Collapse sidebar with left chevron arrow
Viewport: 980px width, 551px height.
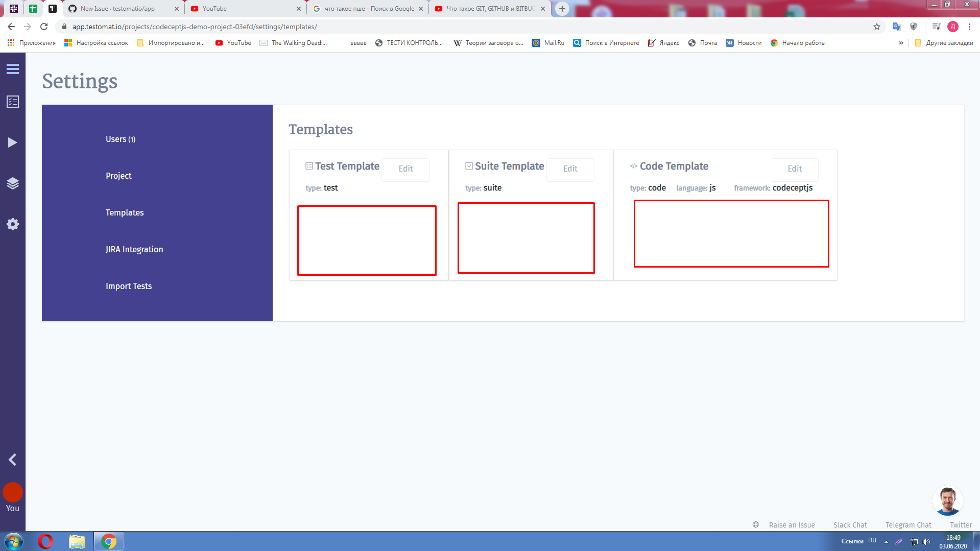pos(13,460)
